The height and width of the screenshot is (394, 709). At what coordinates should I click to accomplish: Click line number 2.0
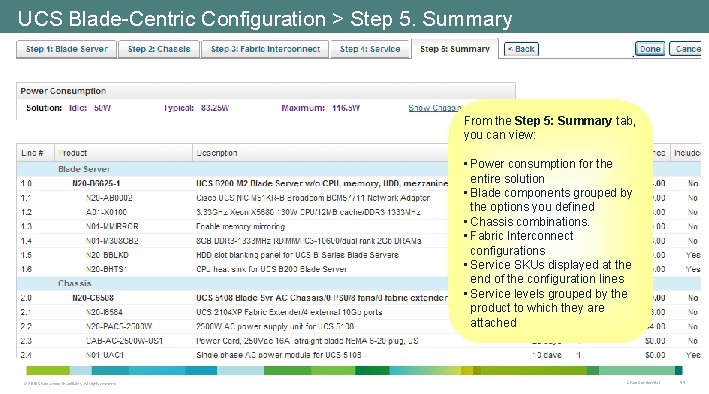(x=26, y=298)
